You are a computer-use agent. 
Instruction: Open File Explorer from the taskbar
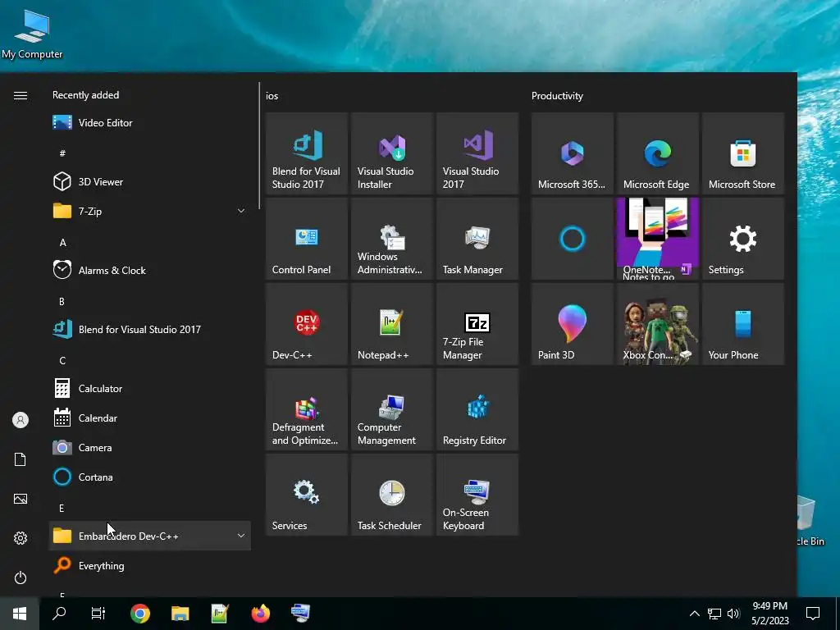click(180, 614)
